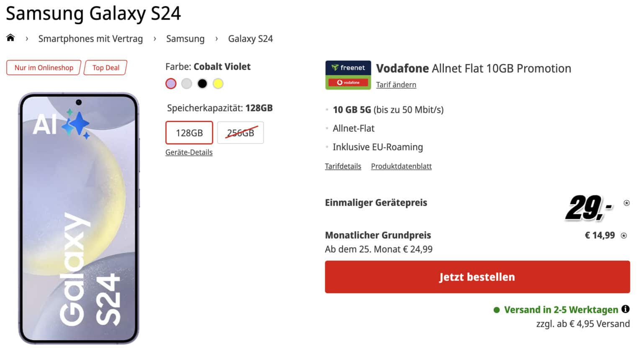This screenshot has width=643, height=364.
Task: Open Galaxy S24 breadcrumb item
Action: coord(250,38)
